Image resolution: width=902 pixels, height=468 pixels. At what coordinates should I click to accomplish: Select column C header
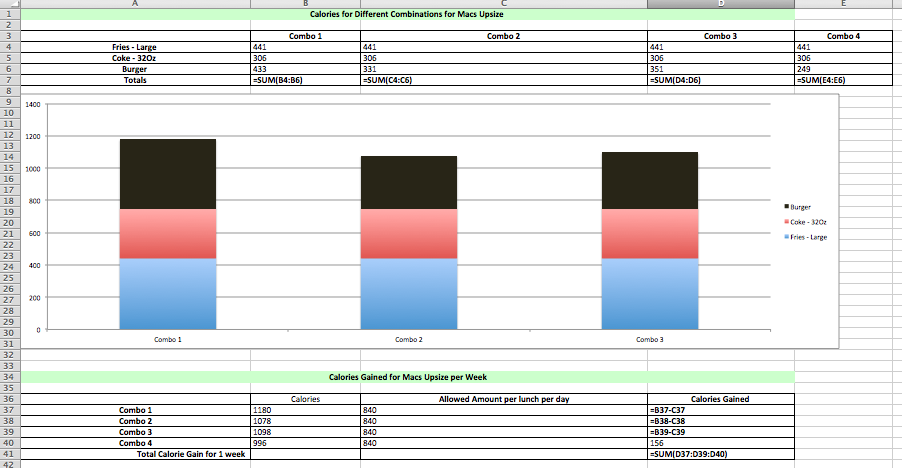tap(504, 3)
